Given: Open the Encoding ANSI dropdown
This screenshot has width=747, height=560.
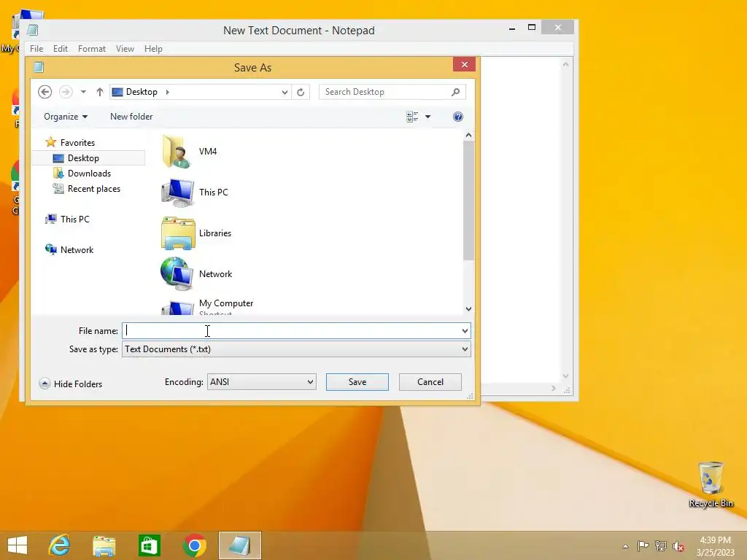Looking at the screenshot, I should point(262,382).
